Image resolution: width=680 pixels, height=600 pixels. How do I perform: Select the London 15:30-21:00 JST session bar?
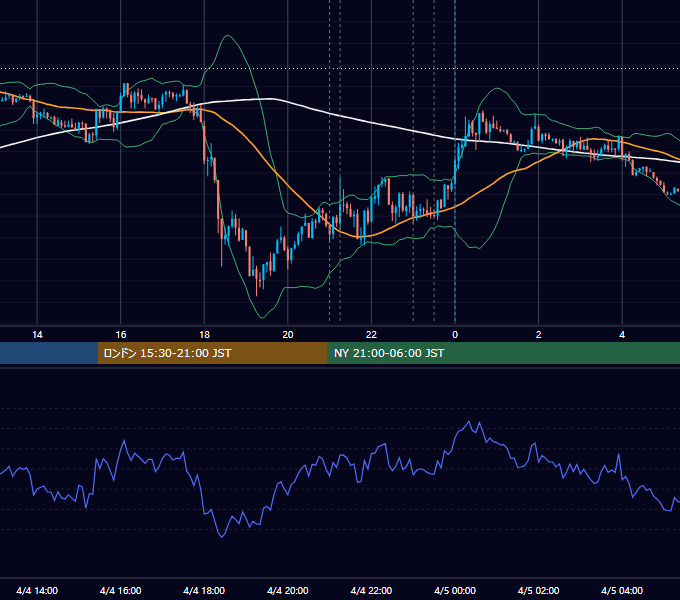pyautogui.click(x=212, y=353)
